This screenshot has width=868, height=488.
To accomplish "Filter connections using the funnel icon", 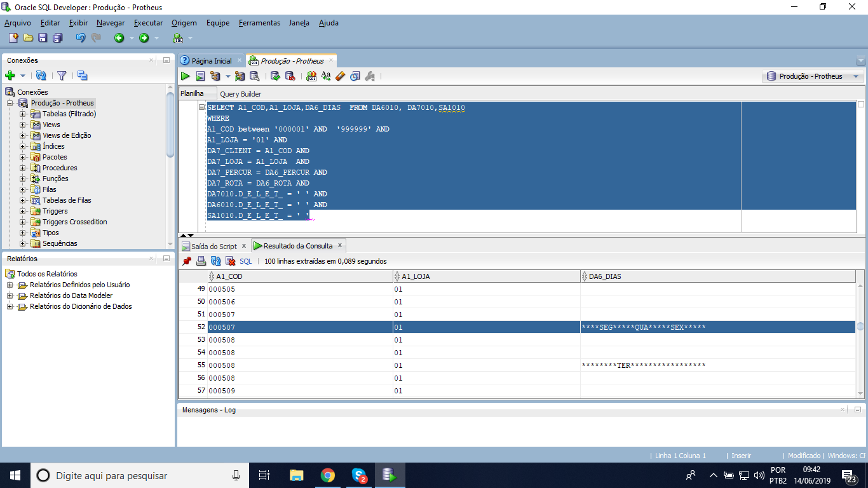I will coord(62,76).
